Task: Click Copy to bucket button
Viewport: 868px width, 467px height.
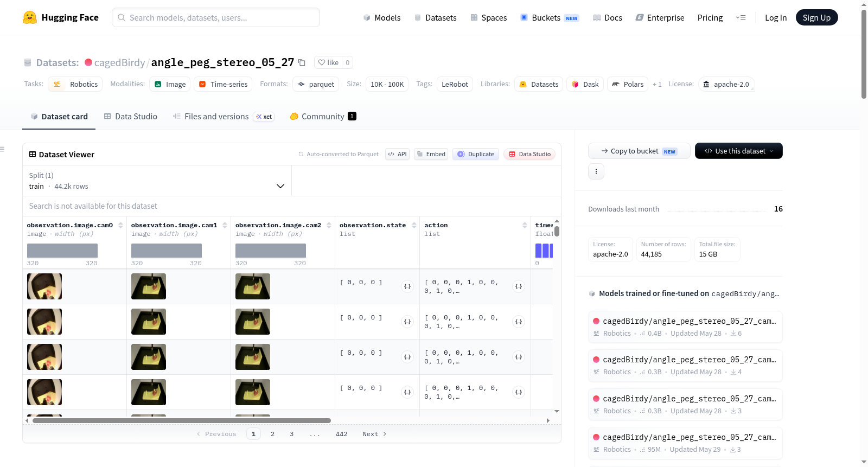Action: coord(639,151)
